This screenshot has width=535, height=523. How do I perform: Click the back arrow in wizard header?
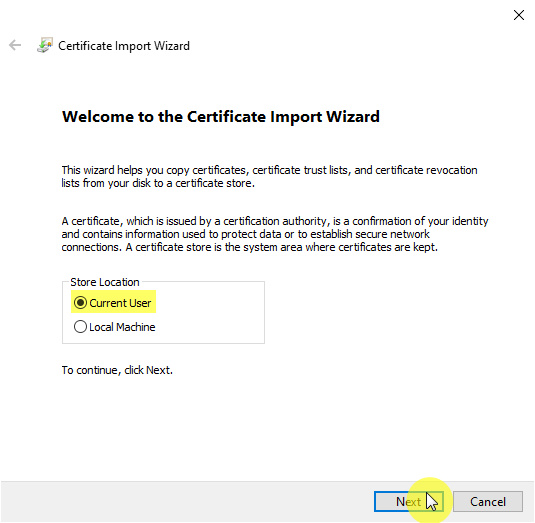[15, 45]
